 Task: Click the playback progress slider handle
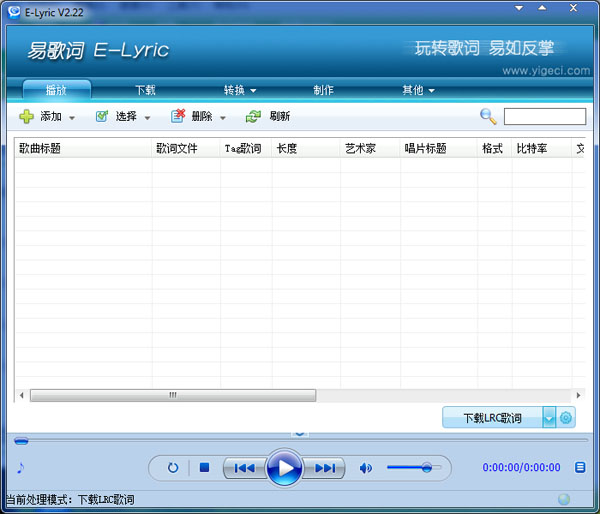[21, 441]
